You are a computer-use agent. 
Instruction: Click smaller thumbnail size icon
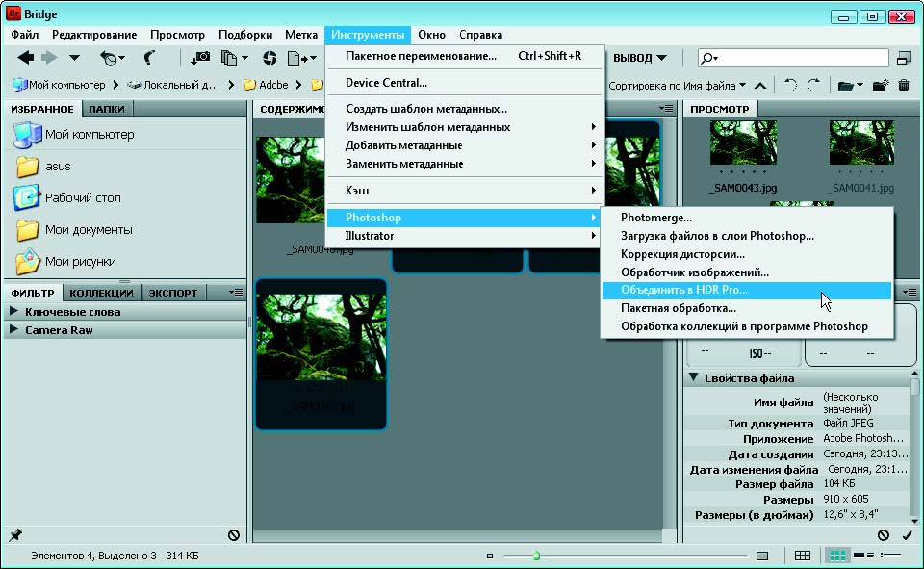click(x=489, y=556)
